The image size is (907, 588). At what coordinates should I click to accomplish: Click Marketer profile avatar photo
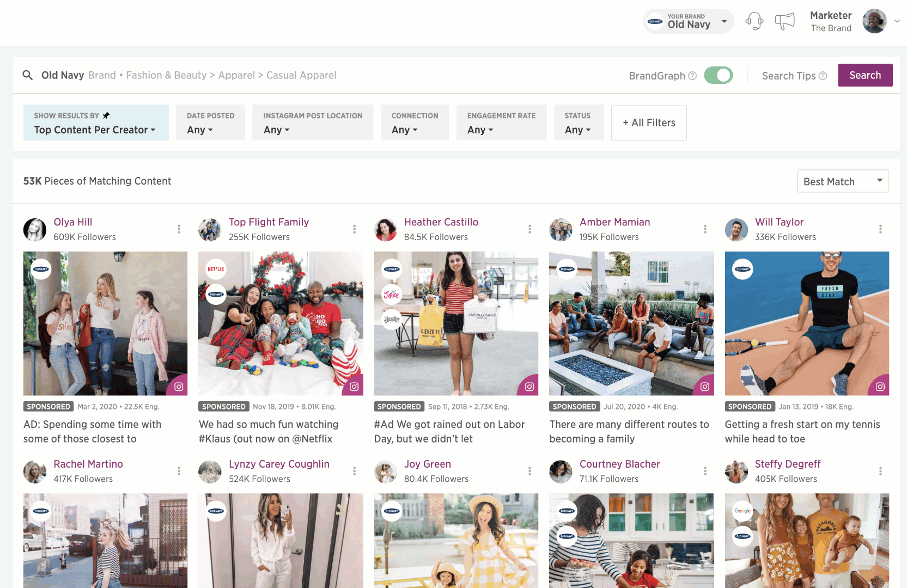pos(874,21)
